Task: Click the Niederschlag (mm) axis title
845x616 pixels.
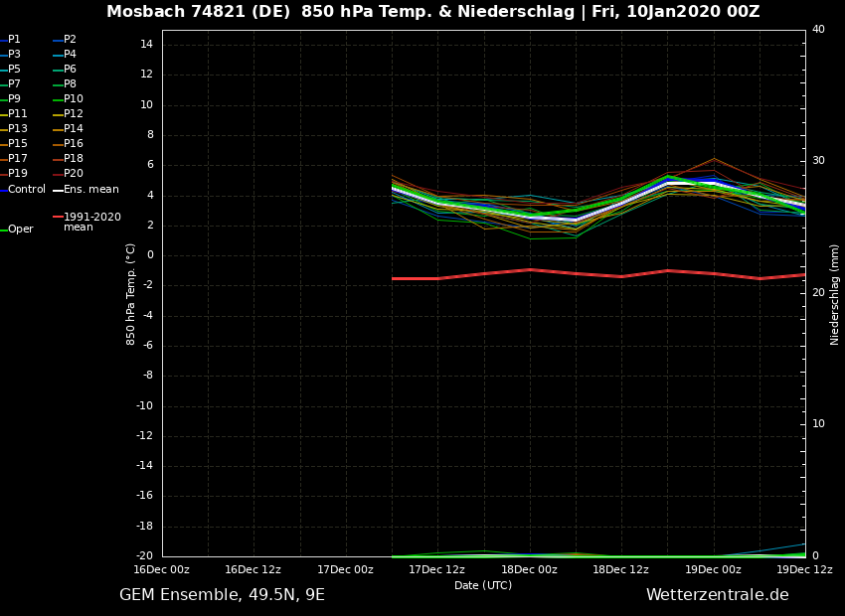Action: click(835, 294)
